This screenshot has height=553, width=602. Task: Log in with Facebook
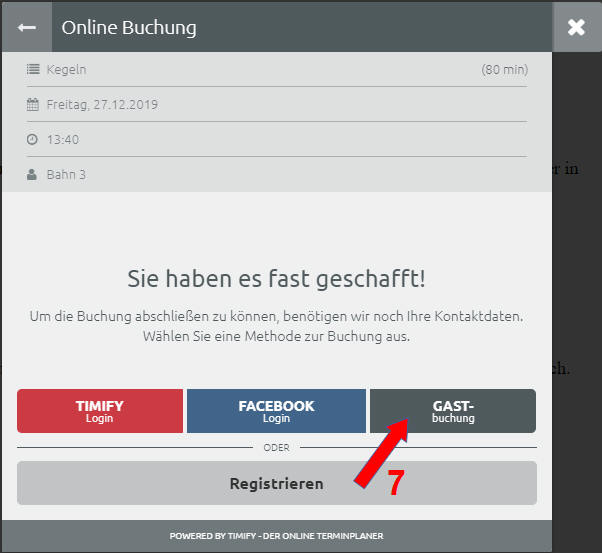(x=276, y=411)
